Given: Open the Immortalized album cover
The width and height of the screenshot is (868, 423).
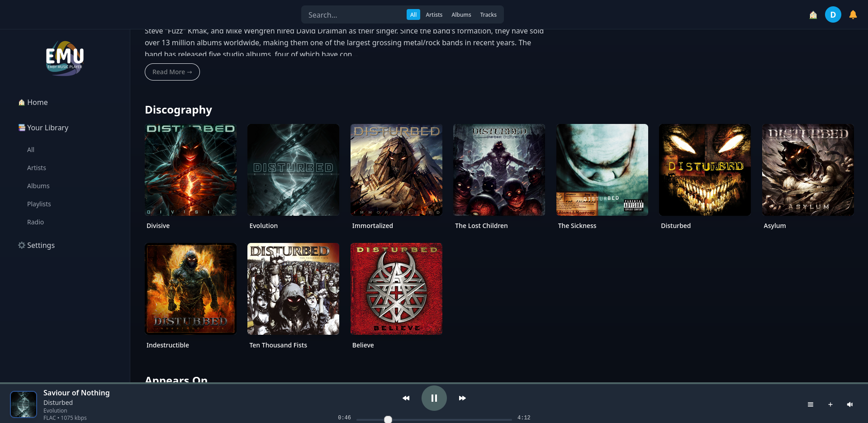Looking at the screenshot, I should [x=396, y=170].
